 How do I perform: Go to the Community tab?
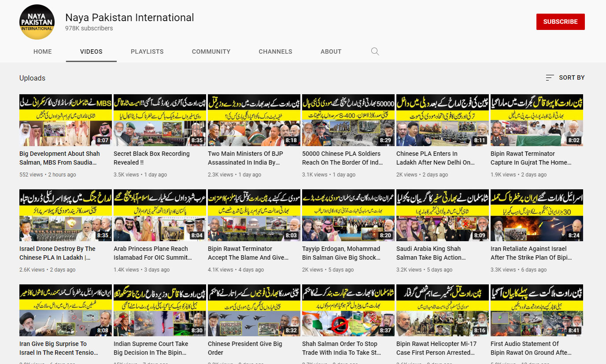point(211,51)
